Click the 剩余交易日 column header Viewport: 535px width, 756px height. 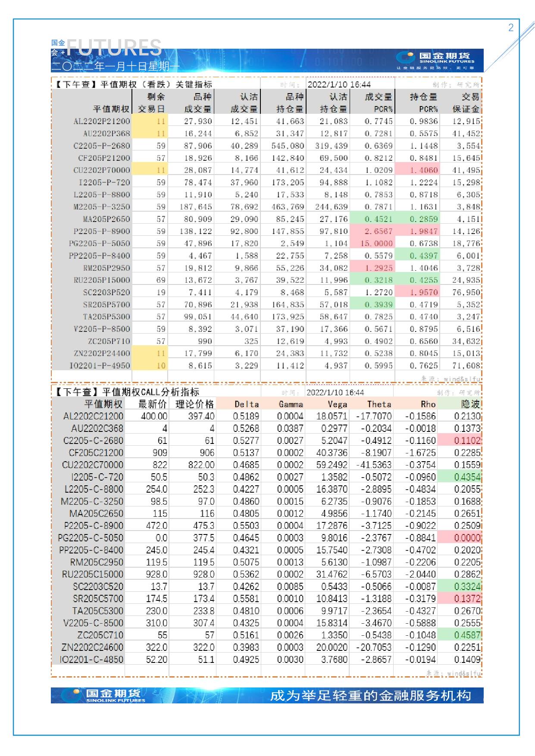(x=151, y=103)
